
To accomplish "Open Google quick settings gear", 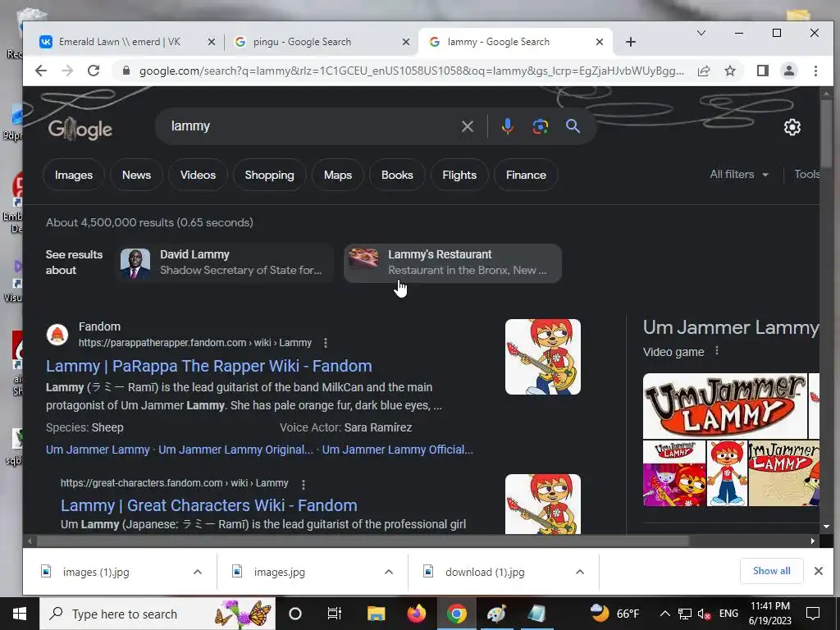I will point(792,127).
